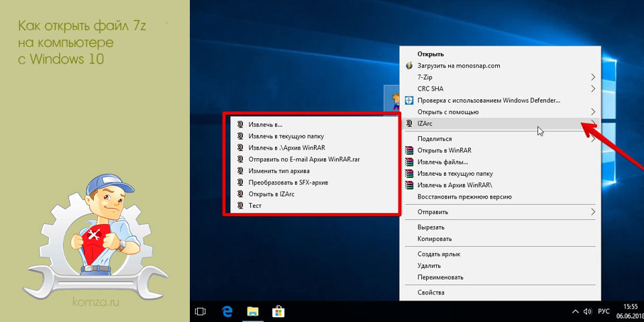
Task: Open Task View from the taskbar
Action: (200, 311)
